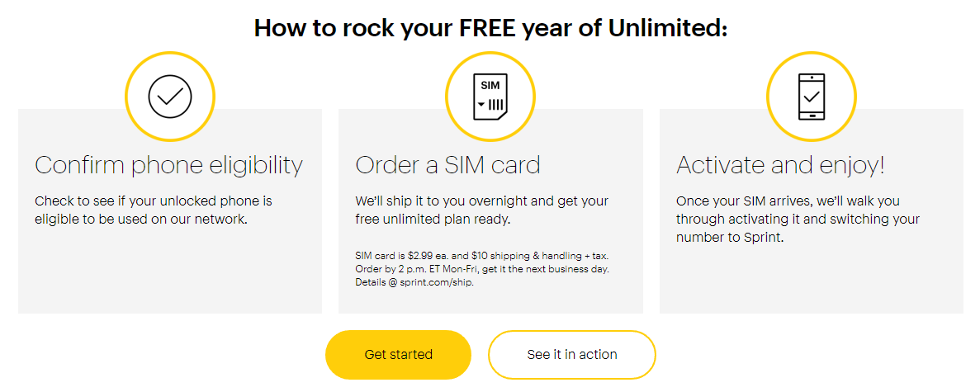Screen dimensions: 980x392
Task: Open the See it in action button
Action: [x=571, y=355]
